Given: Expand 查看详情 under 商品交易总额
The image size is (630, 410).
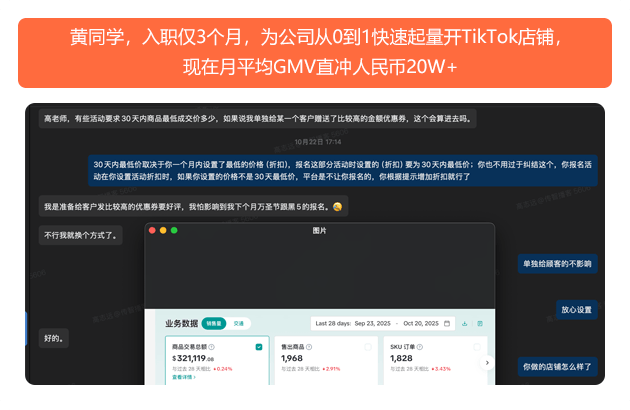Looking at the screenshot, I should (x=185, y=378).
